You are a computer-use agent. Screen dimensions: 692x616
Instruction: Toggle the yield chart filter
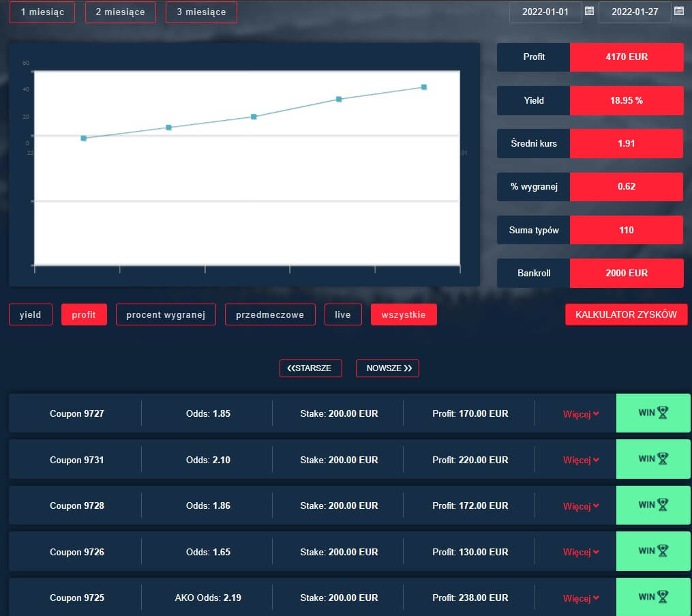coord(31,314)
